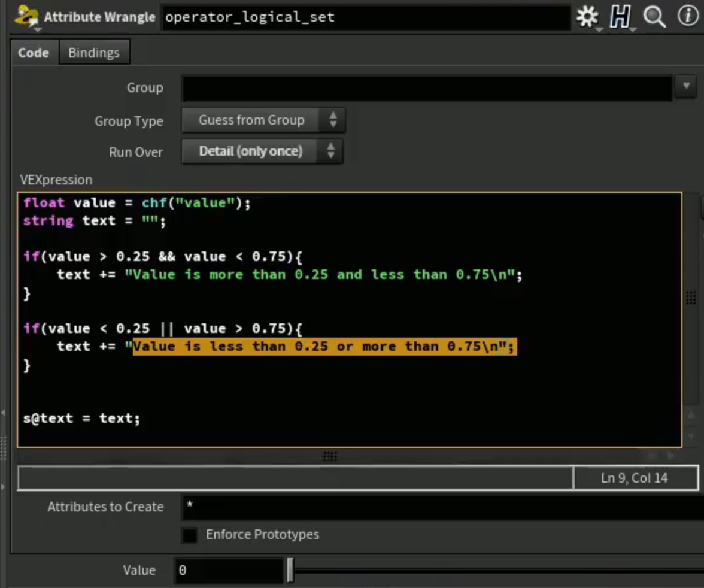Image resolution: width=704 pixels, height=588 pixels.
Task: Click the magnifying glass search icon
Action: click(654, 17)
